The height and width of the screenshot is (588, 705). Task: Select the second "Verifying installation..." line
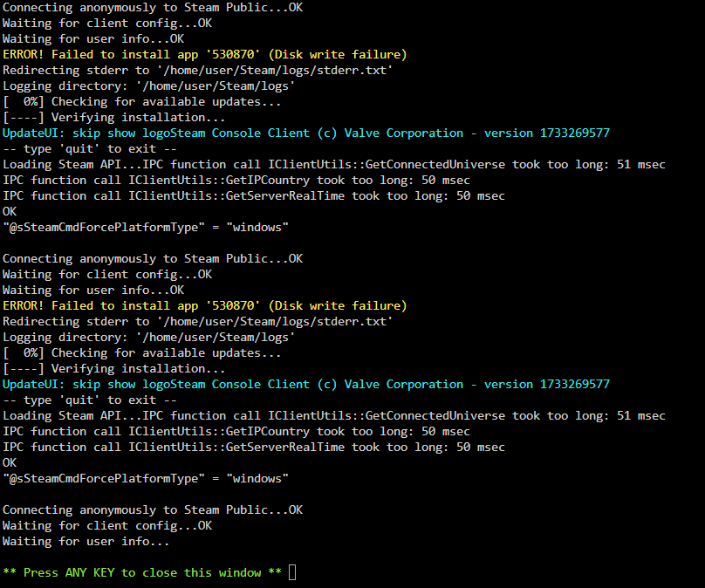click(114, 369)
